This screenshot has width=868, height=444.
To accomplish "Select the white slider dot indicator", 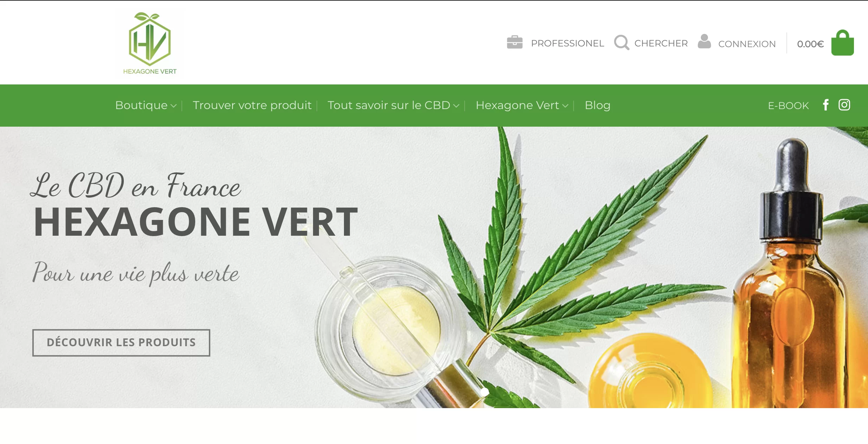I will click(x=485, y=392).
